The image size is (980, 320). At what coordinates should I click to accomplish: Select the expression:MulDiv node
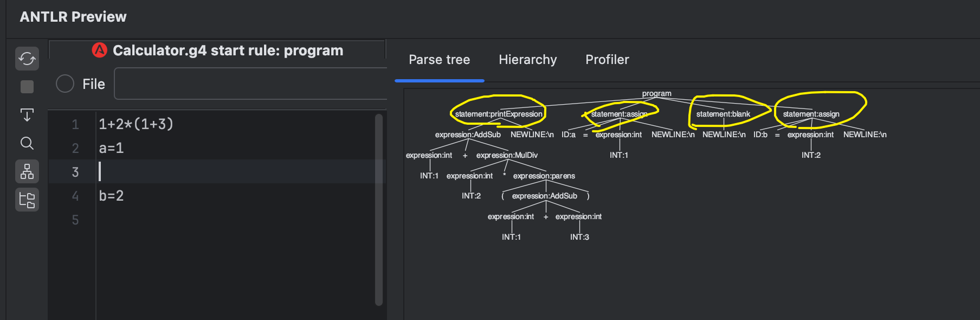(507, 155)
